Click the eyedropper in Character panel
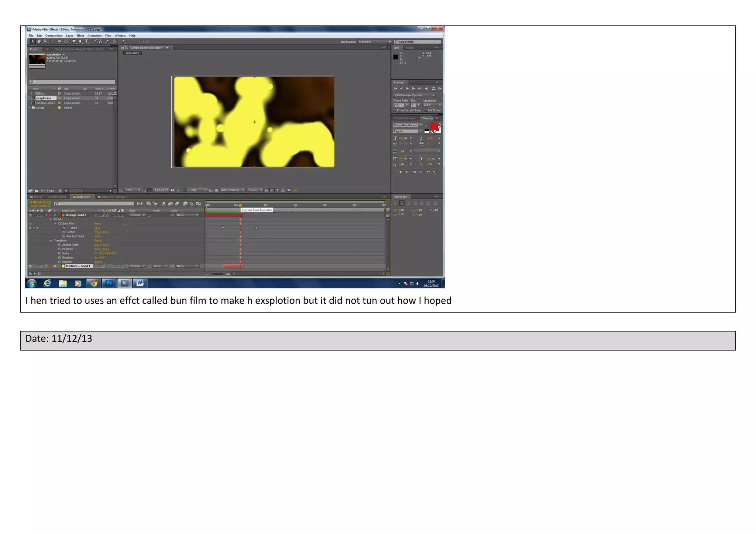Image resolution: width=756 pixels, height=534 pixels. [427, 125]
